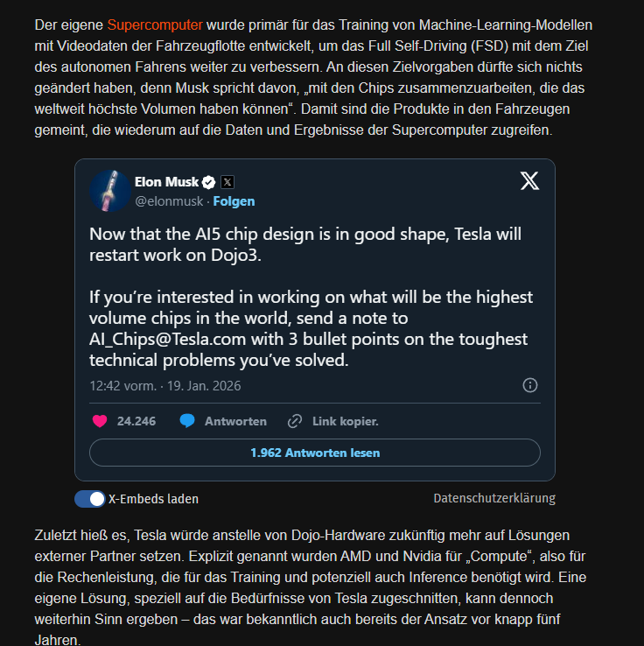The width and height of the screenshot is (644, 646).
Task: Open the orange Supercomputer link
Action: coord(155,25)
